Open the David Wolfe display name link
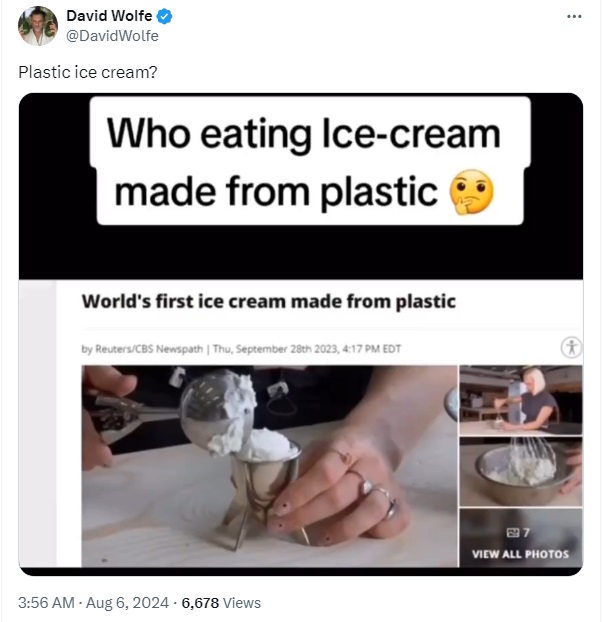 pyautogui.click(x=109, y=17)
